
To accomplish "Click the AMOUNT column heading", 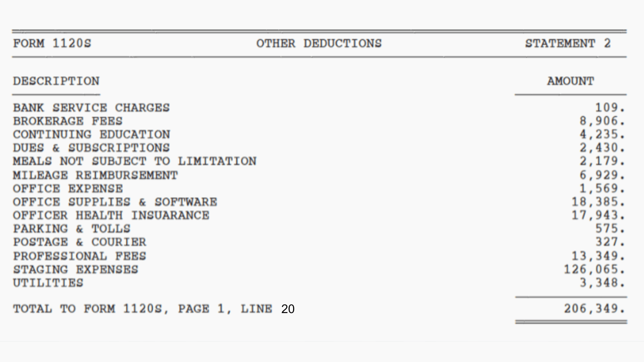I will pyautogui.click(x=570, y=81).
